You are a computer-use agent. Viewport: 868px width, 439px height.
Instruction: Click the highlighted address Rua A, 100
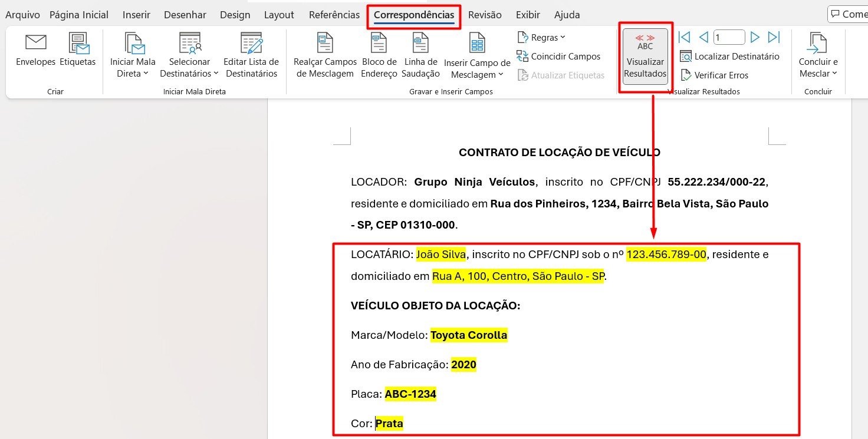pyautogui.click(x=518, y=276)
